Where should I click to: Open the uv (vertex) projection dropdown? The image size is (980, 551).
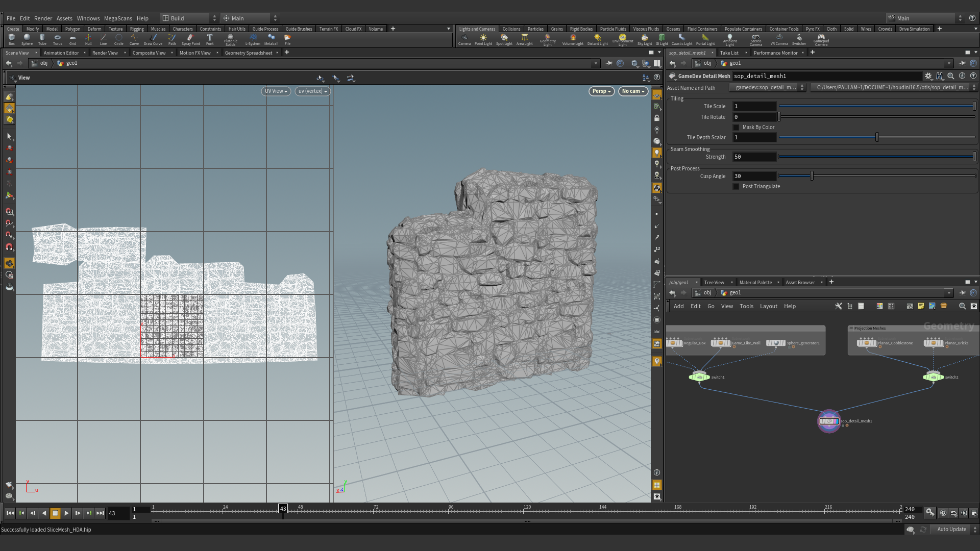[x=310, y=91]
